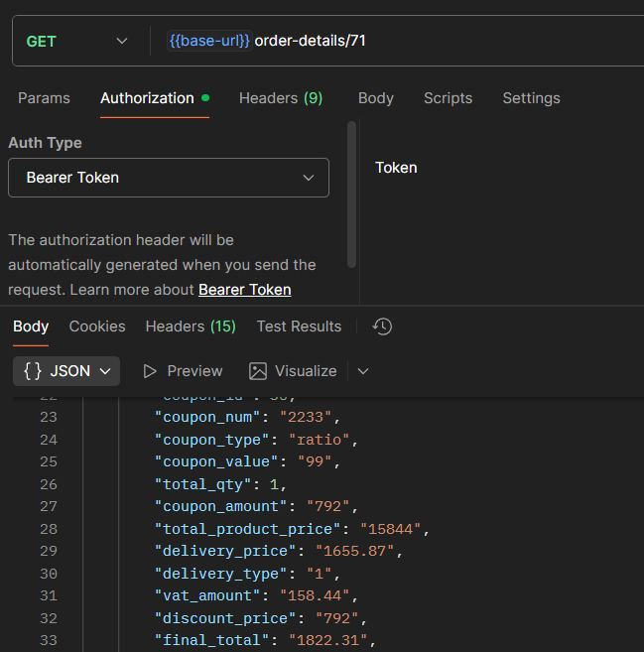Image resolution: width=644 pixels, height=652 pixels.
Task: Select the request Body tab
Action: click(376, 98)
